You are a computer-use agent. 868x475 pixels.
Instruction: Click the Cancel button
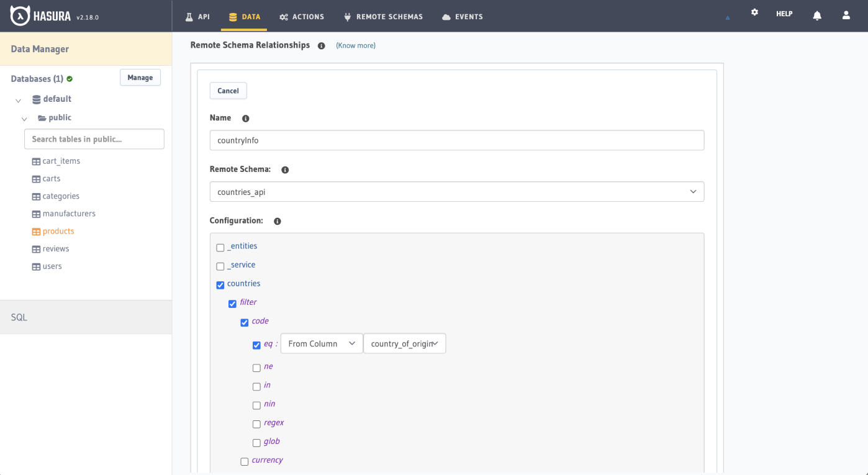(x=228, y=90)
